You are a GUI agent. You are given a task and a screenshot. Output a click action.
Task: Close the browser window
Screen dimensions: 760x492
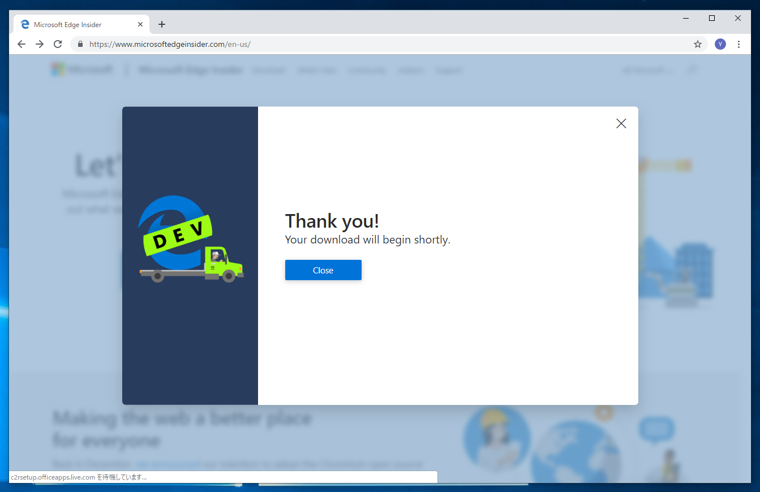pyautogui.click(x=738, y=18)
